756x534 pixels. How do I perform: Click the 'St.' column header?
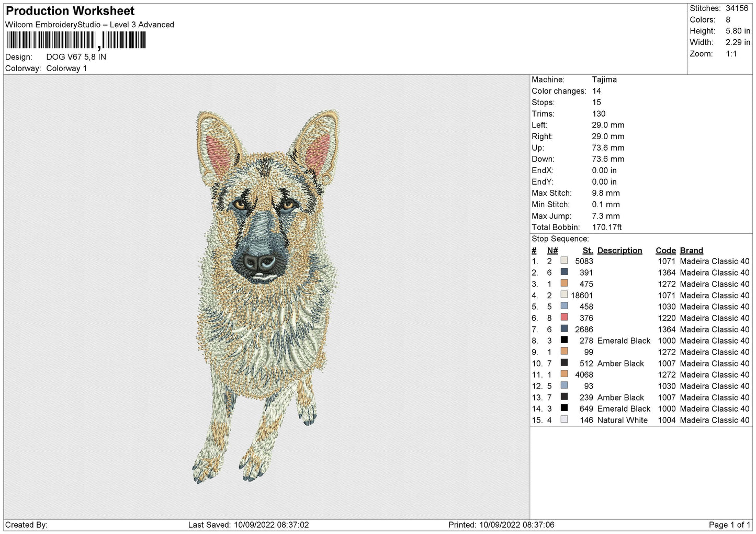point(588,251)
